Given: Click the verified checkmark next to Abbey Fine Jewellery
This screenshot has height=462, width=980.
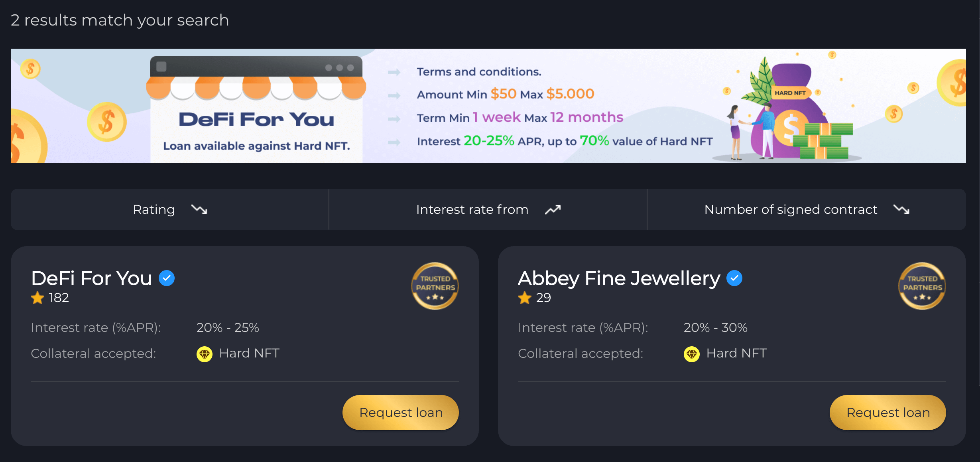Looking at the screenshot, I should pos(734,278).
